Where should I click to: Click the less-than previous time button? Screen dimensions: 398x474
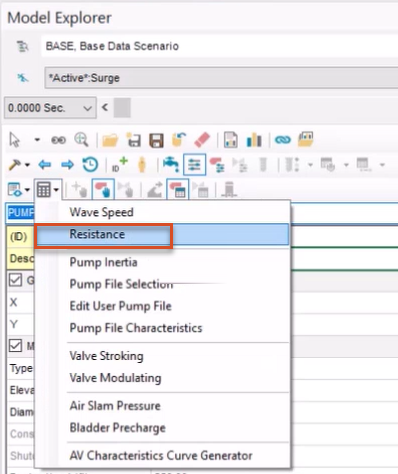pos(105,107)
